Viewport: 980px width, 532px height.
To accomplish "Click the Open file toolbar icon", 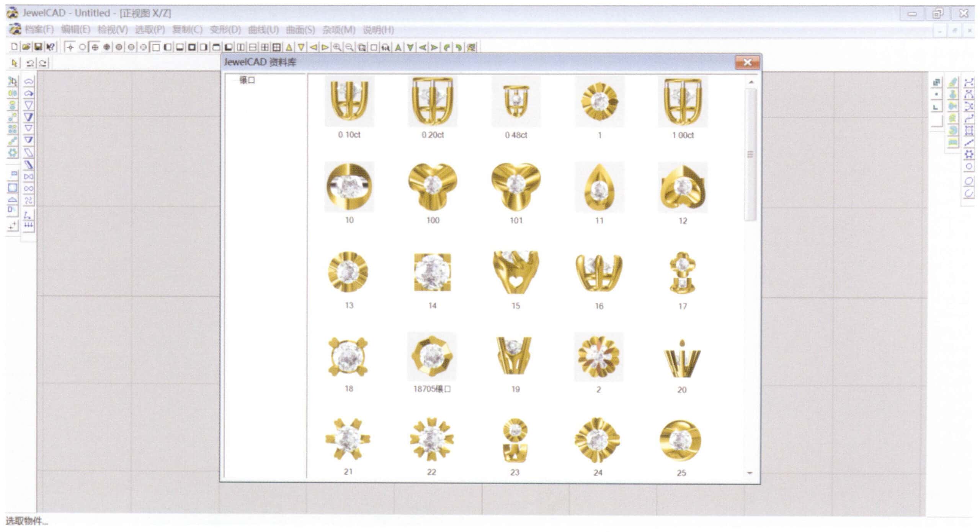I will [26, 47].
